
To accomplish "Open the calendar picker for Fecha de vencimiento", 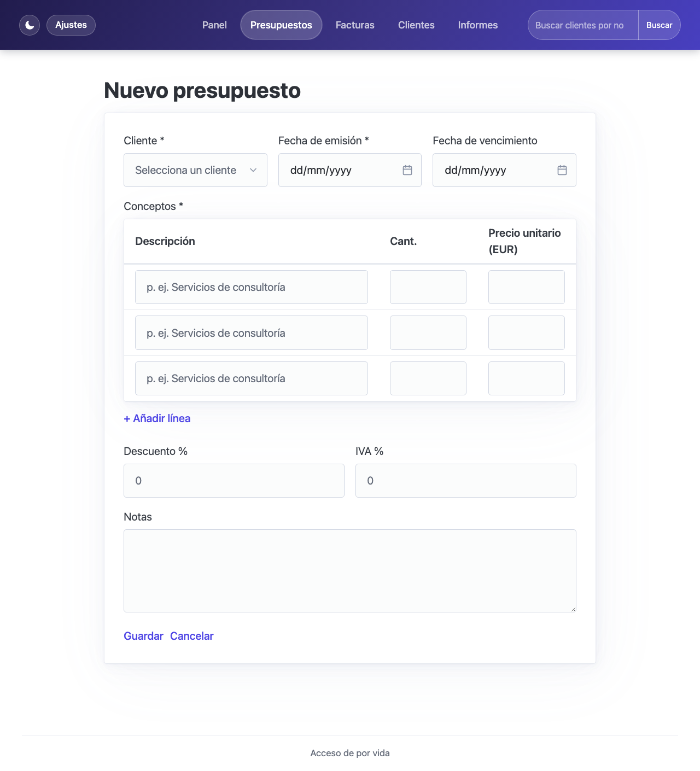I will point(562,170).
